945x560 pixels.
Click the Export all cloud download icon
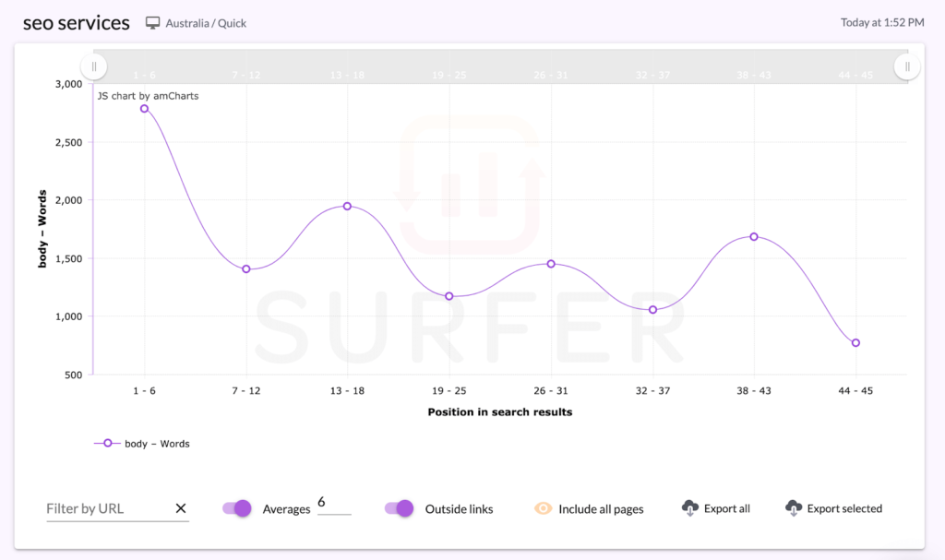tap(690, 508)
